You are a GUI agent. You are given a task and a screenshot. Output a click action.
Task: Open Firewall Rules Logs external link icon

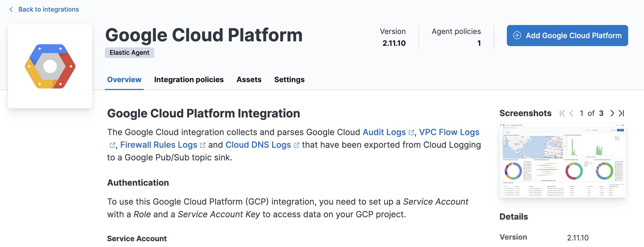203,145
